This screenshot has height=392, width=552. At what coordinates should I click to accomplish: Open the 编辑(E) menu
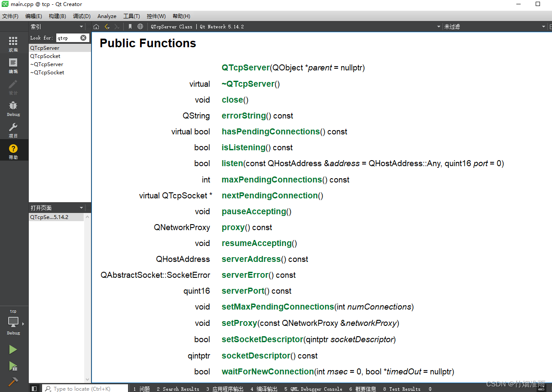pyautogui.click(x=34, y=16)
